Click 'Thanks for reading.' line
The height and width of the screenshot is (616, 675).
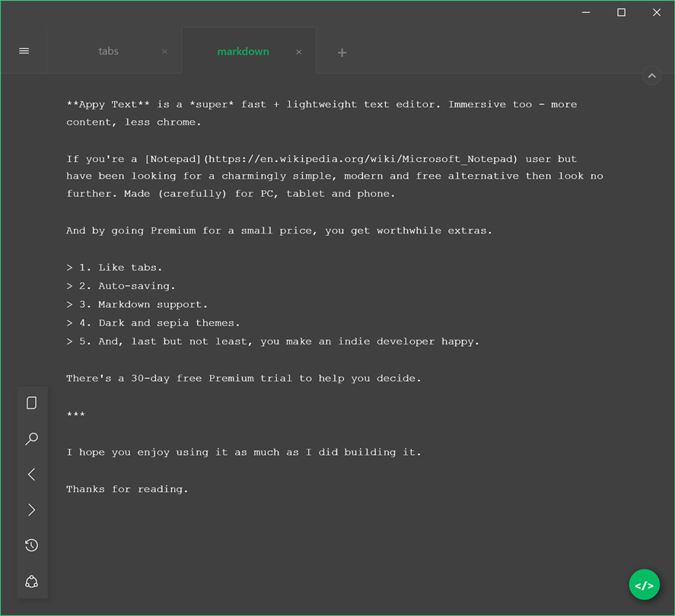(127, 489)
